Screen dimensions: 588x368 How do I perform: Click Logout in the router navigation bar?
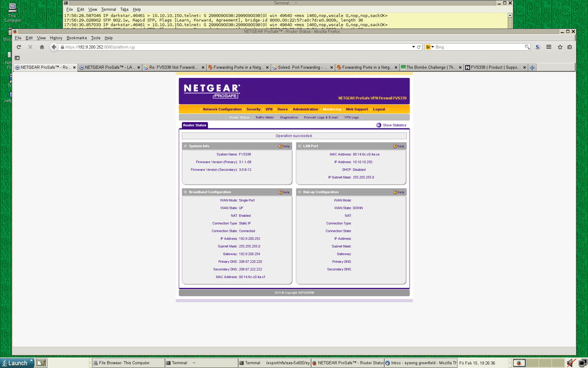(x=378, y=110)
